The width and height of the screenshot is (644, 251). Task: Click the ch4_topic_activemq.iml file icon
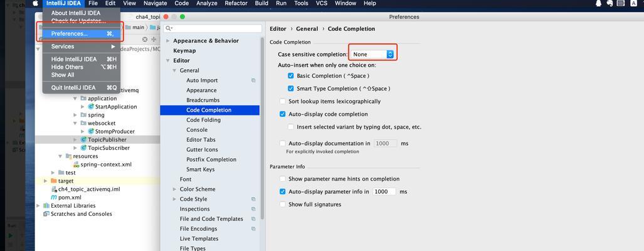pos(54,189)
